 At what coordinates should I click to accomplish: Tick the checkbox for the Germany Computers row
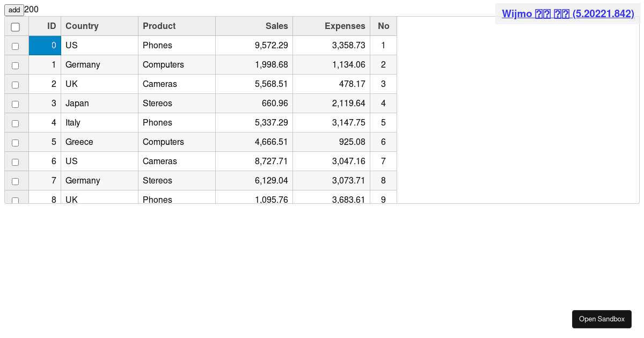(16, 65)
